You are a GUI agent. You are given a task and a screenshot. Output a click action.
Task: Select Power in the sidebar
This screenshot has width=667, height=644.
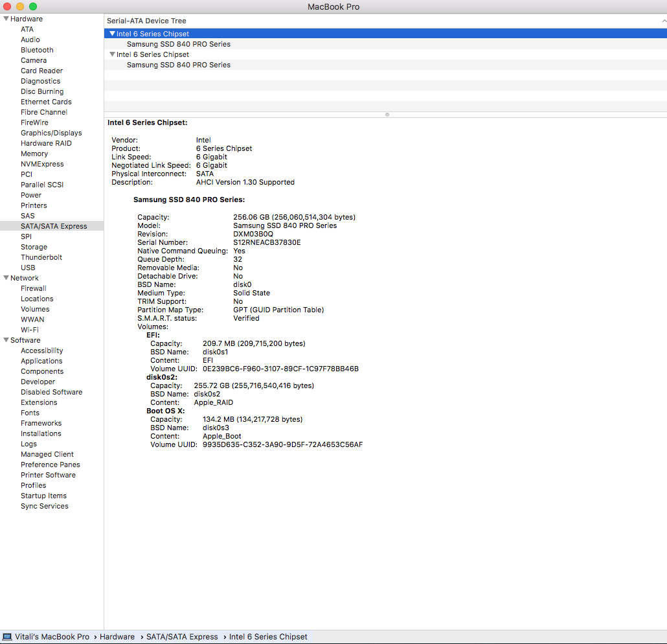coord(31,195)
